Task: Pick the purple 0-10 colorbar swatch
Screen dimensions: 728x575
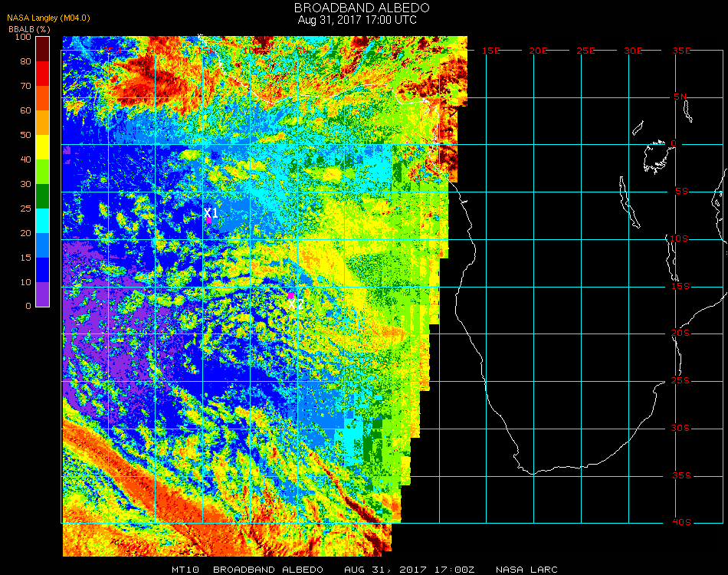Action: pos(43,294)
